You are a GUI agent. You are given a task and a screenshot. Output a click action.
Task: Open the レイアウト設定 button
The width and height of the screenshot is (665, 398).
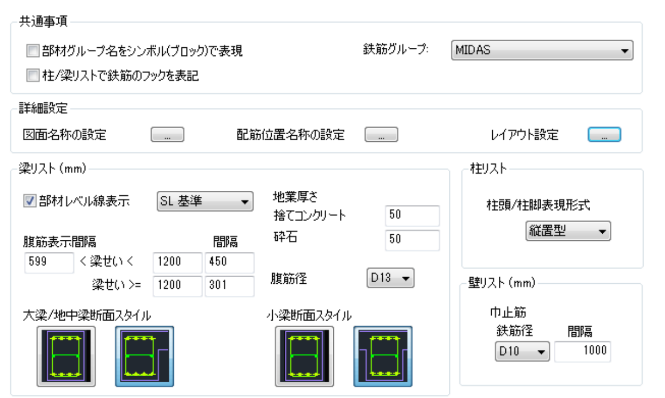click(604, 135)
